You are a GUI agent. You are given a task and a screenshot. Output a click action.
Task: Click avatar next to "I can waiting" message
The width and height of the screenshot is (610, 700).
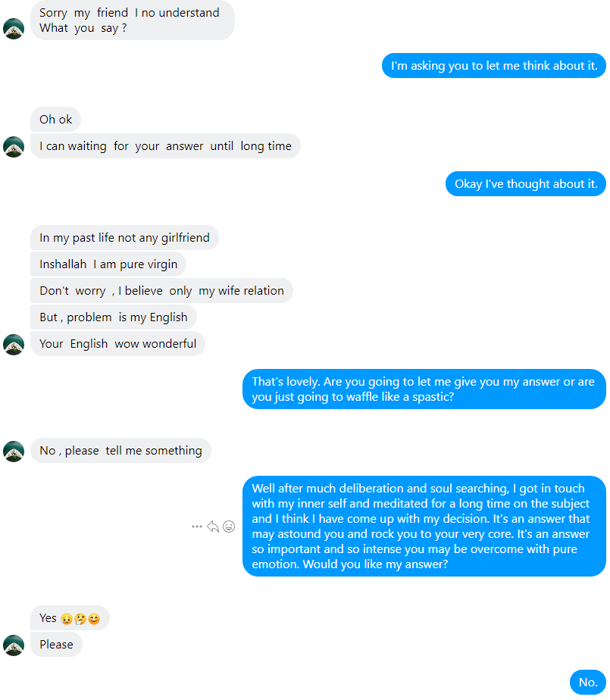click(14, 146)
